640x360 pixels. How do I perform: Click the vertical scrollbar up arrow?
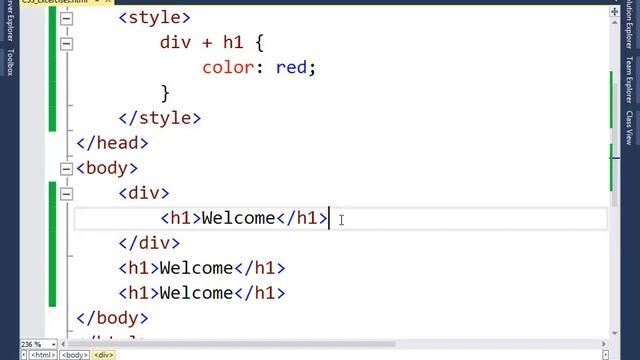[614, 22]
